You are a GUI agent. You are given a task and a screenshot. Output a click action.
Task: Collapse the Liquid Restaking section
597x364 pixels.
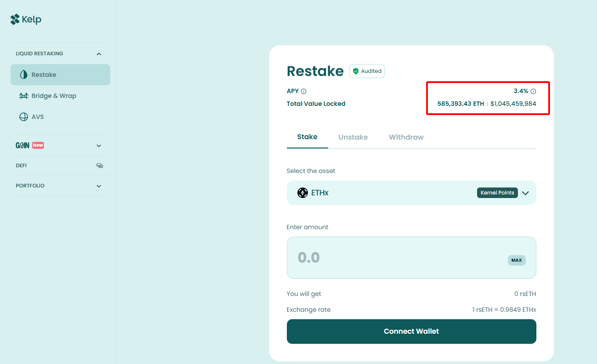coord(99,54)
